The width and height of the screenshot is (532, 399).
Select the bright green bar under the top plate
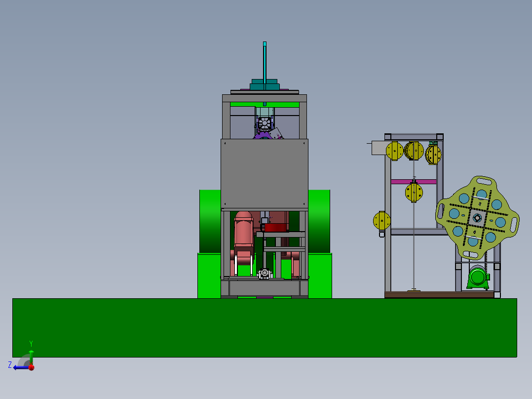[x=265, y=105]
